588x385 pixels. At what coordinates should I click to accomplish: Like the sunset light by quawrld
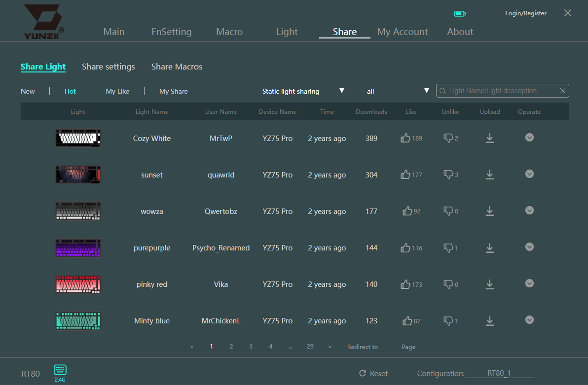click(406, 175)
